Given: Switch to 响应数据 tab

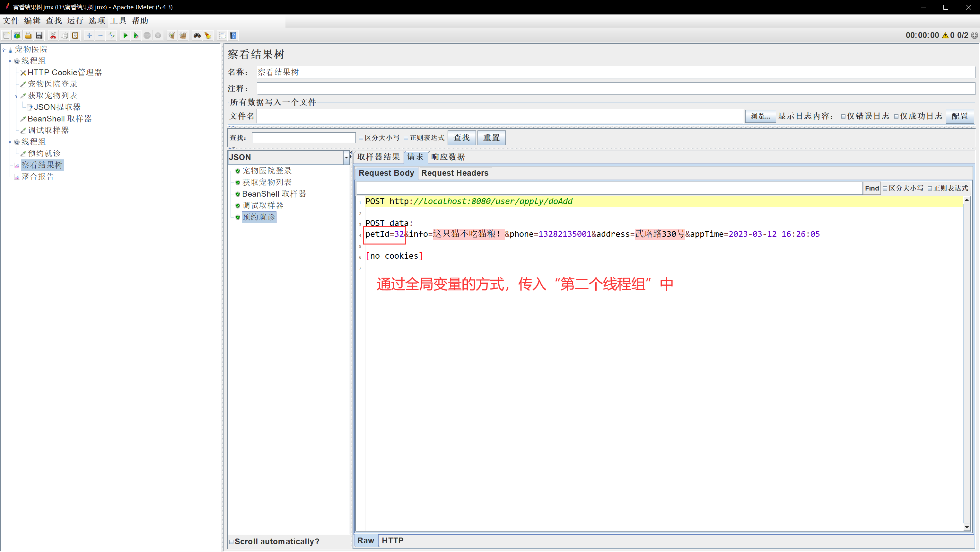Looking at the screenshot, I should click(x=448, y=157).
